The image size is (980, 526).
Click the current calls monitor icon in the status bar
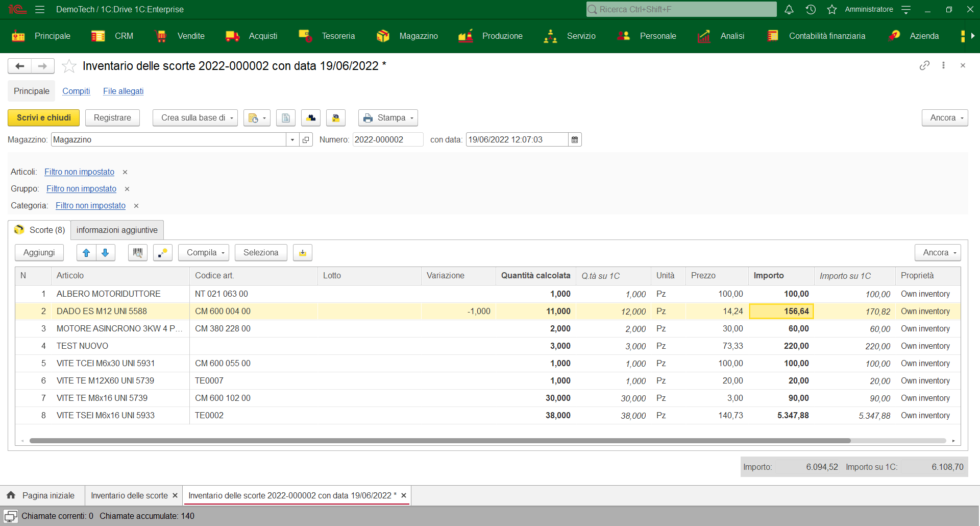coord(11,516)
